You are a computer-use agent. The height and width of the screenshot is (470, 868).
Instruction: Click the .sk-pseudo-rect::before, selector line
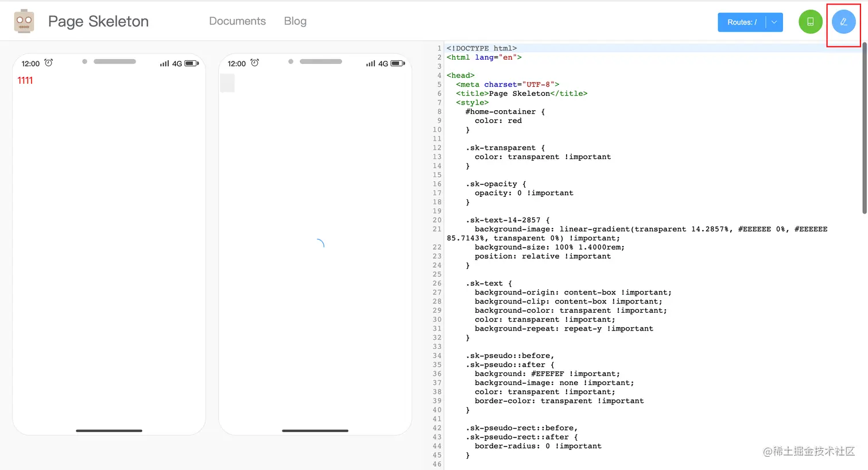point(522,428)
